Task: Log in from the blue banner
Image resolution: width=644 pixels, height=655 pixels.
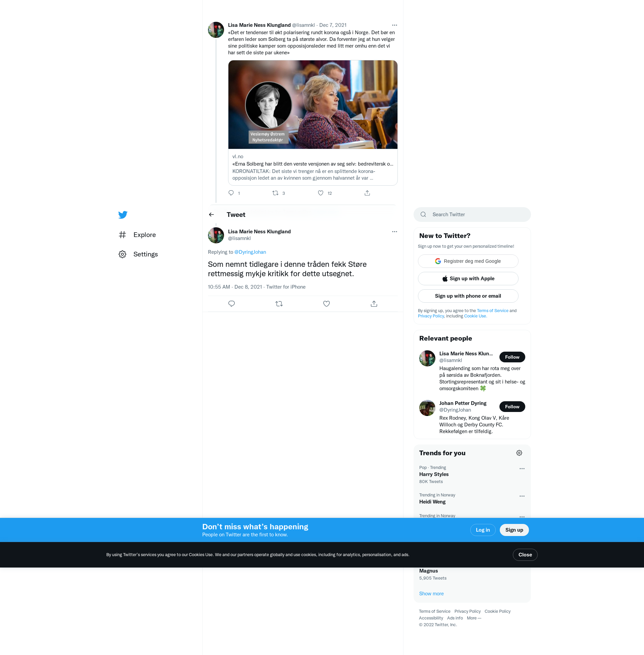Action: coord(483,530)
